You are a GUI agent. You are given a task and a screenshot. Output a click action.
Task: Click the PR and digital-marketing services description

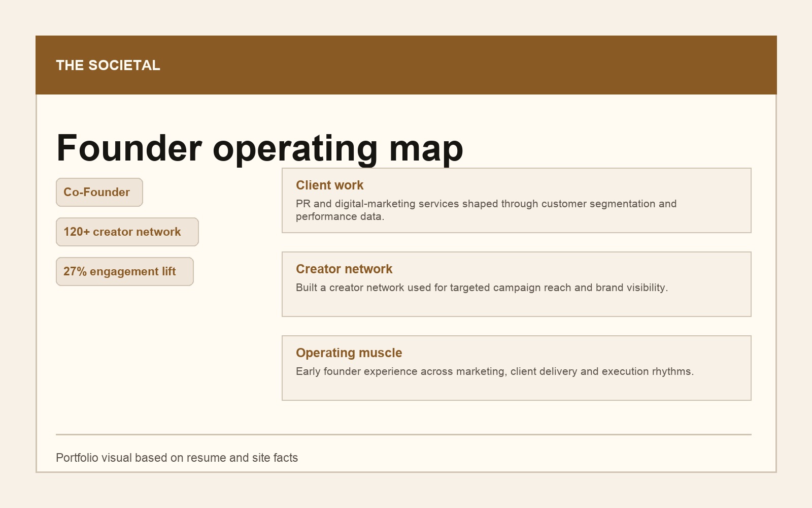(486, 210)
